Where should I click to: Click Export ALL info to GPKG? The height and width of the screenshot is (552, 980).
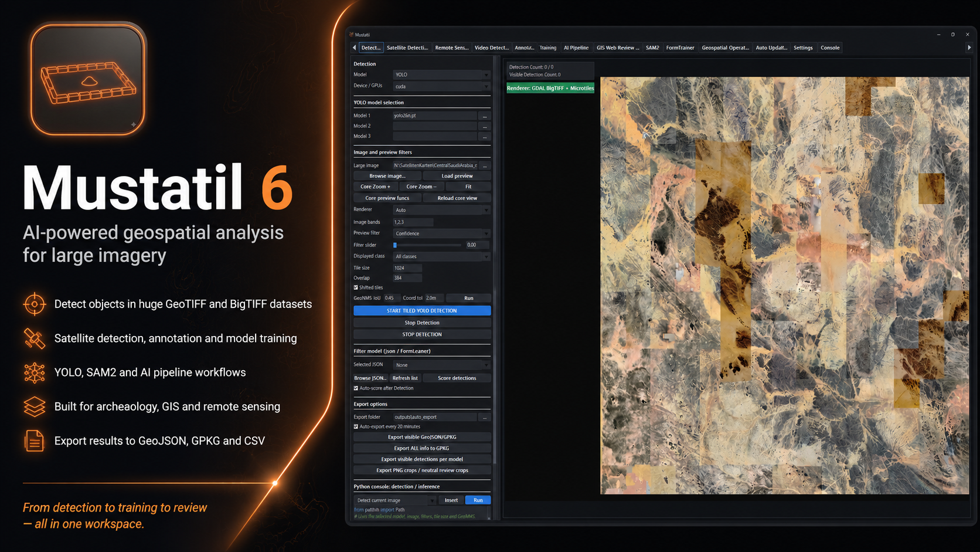pos(422,448)
